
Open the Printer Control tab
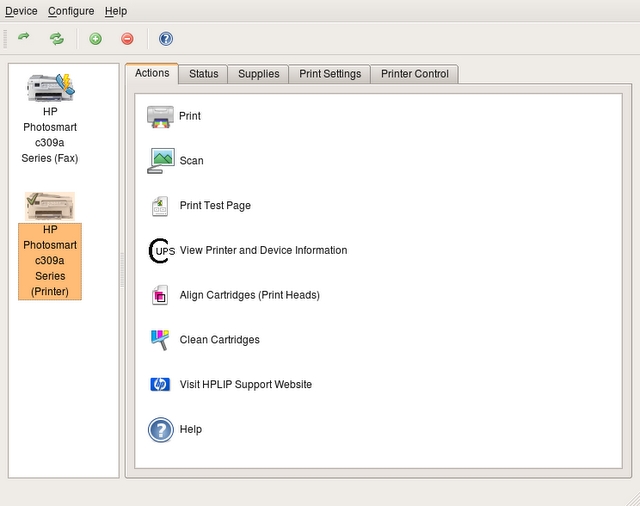pyautogui.click(x=414, y=74)
